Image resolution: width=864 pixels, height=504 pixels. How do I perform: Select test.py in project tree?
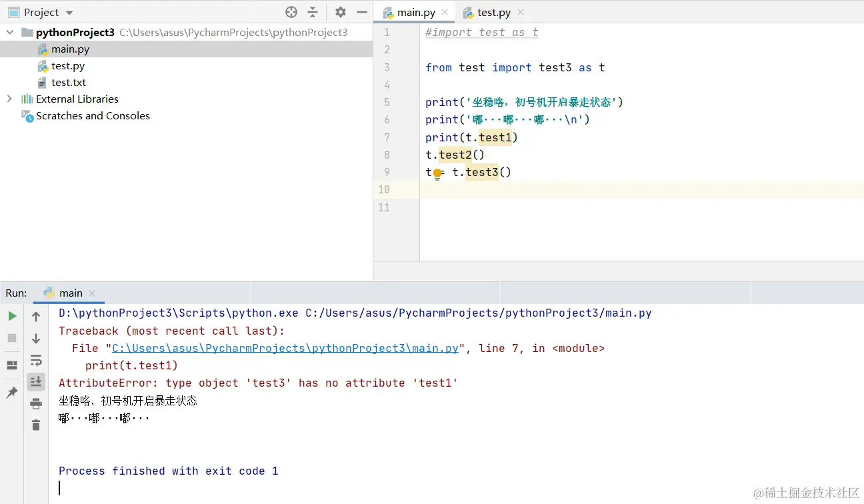click(x=68, y=66)
